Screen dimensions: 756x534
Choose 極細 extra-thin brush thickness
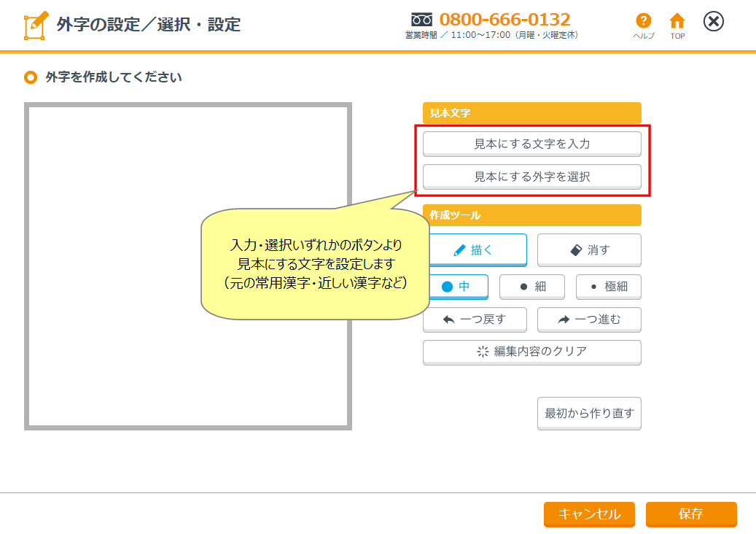click(608, 287)
